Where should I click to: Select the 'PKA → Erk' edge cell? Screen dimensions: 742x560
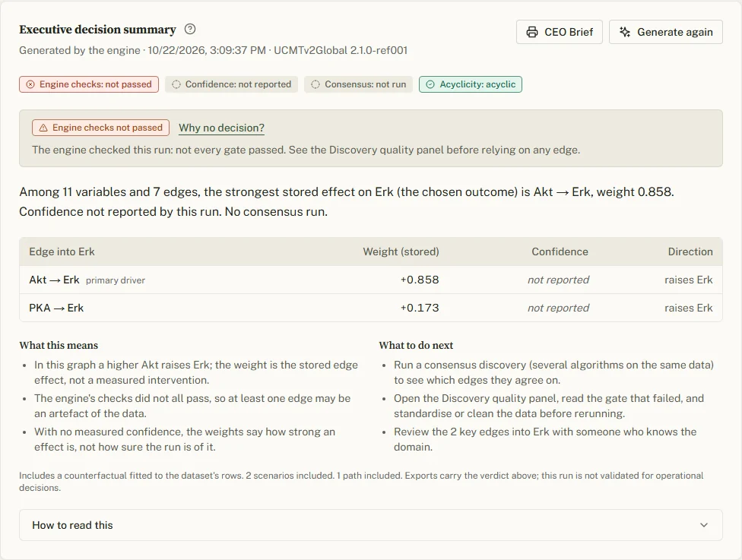(56, 308)
